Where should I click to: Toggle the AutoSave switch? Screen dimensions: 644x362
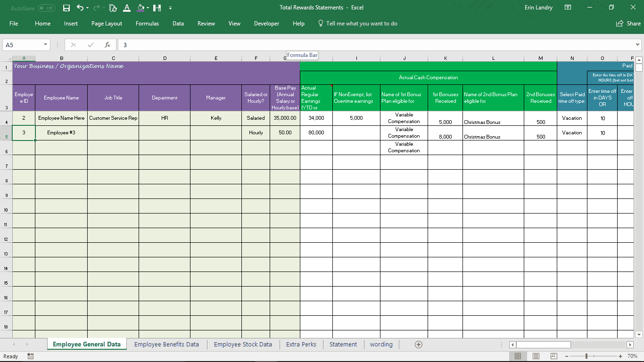point(46,8)
